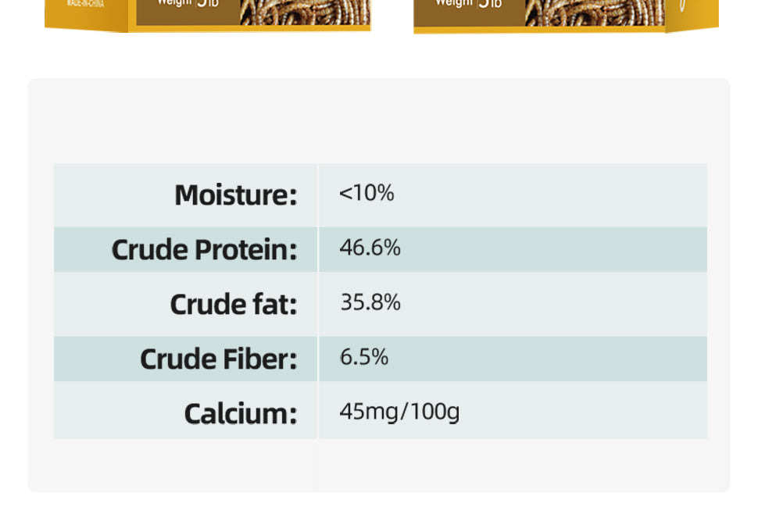Click the Weight 5lb text on left box
This screenshot has width=758, height=532.
(x=188, y=4)
